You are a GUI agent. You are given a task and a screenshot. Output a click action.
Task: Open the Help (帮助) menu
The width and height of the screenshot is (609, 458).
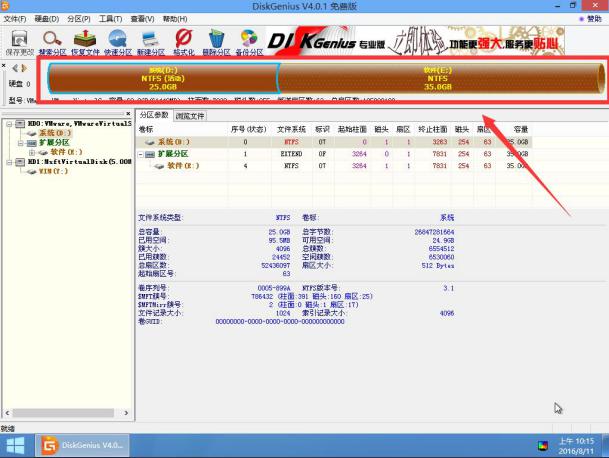click(175, 19)
